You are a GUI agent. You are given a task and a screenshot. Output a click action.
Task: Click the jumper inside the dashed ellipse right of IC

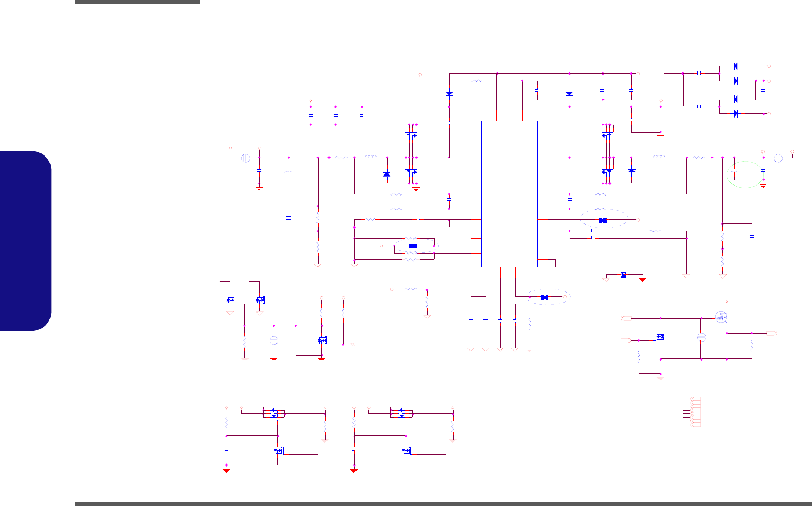603,220
